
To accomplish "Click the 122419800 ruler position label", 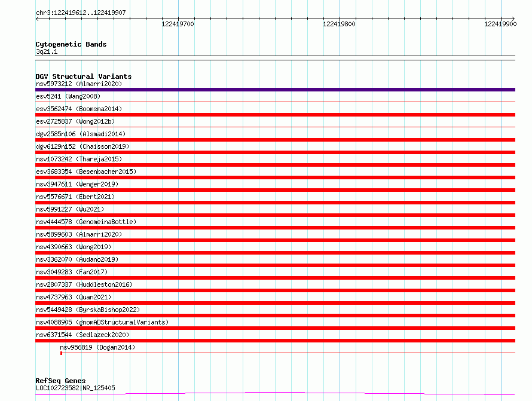I will point(339,24).
